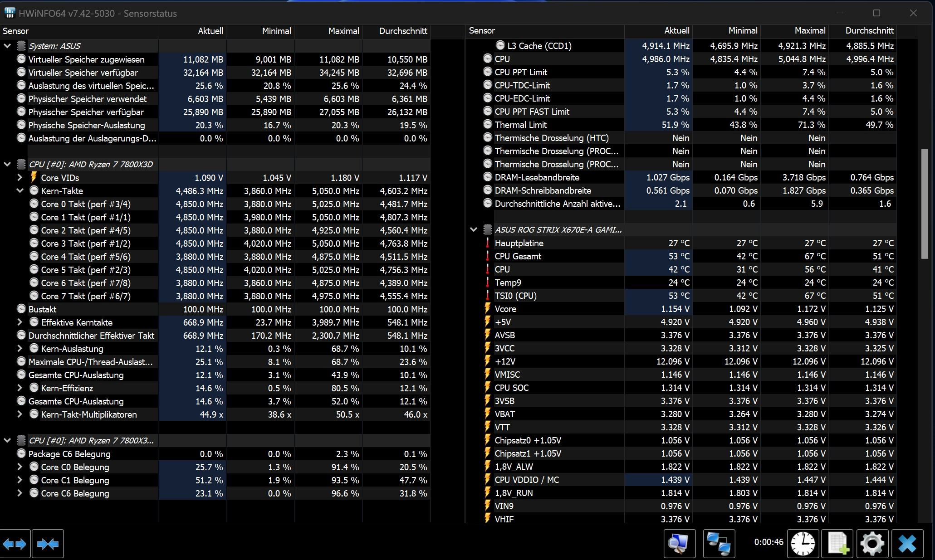Click the right pane vertical scrollbar thumb
This screenshot has height=560, width=935.
(924, 204)
